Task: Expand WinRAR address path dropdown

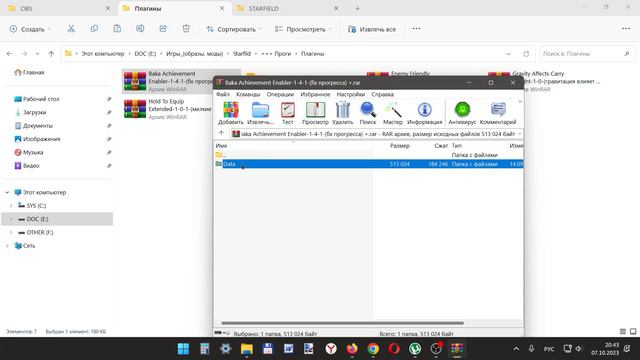Action: pos(520,134)
